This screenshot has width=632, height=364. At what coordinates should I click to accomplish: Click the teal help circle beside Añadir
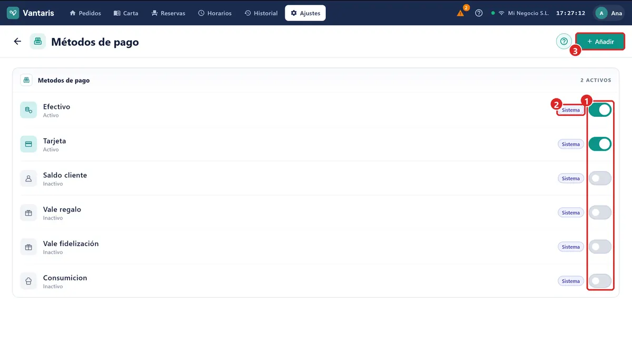click(564, 42)
